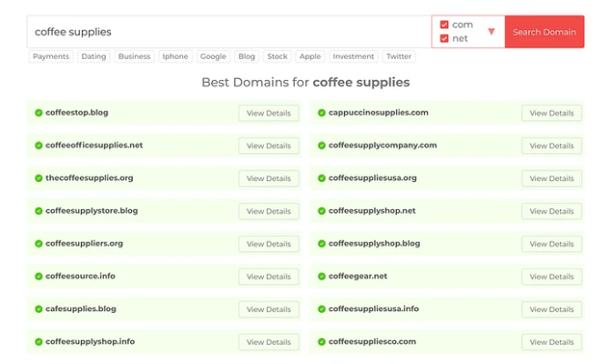This screenshot has height=364, width=609.
Task: Choose the Stock keyword tag
Action: tap(278, 56)
